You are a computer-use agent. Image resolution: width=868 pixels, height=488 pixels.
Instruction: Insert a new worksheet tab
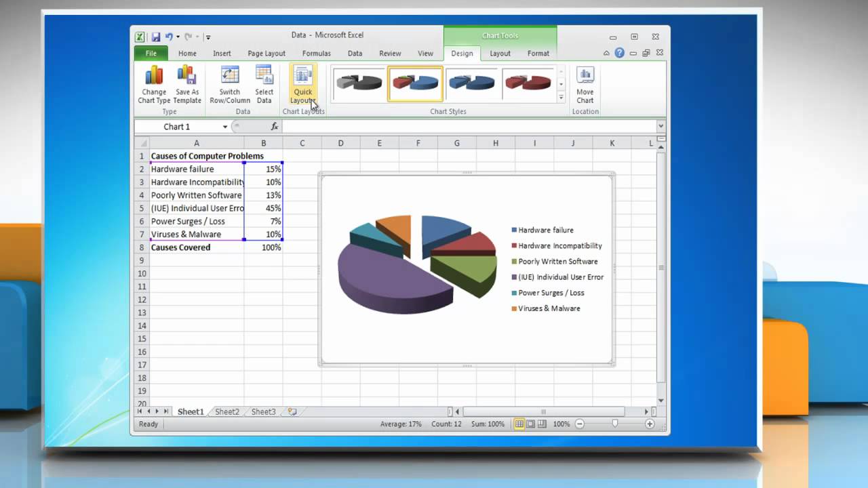pos(292,411)
